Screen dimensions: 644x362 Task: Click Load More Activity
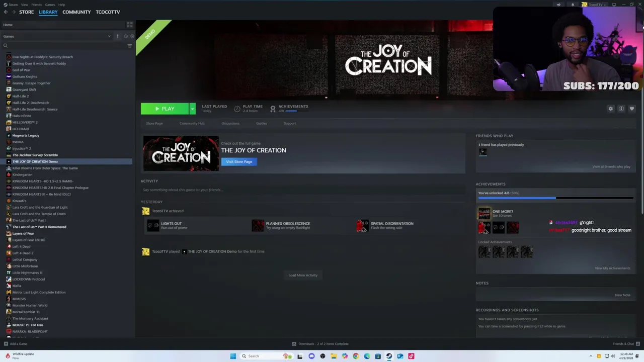303,275
